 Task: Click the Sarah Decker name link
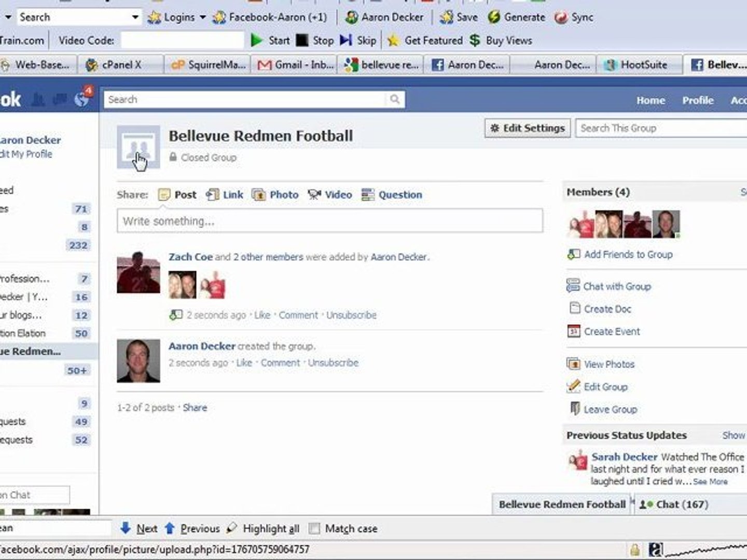point(625,457)
